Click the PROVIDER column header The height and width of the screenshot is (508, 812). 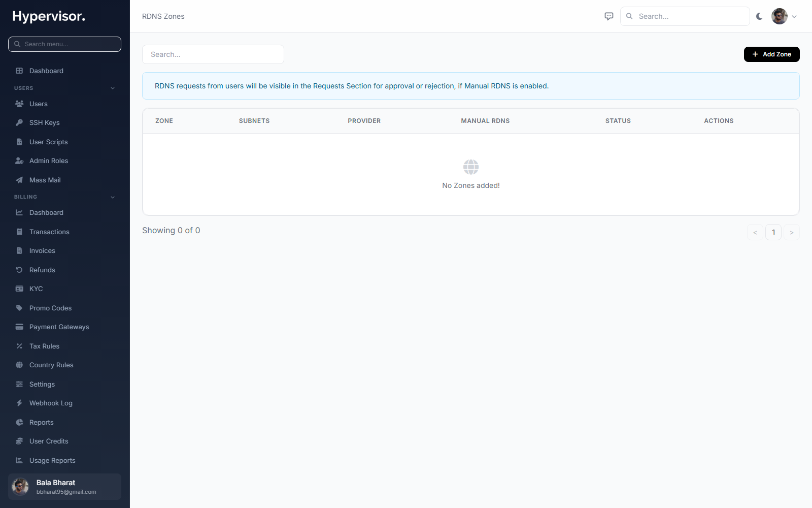click(x=364, y=121)
